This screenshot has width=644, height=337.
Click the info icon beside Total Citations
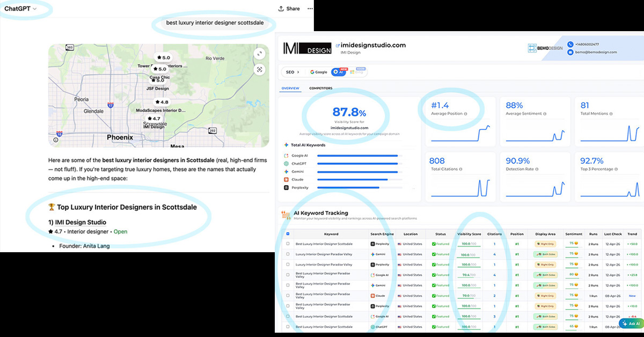point(461,169)
